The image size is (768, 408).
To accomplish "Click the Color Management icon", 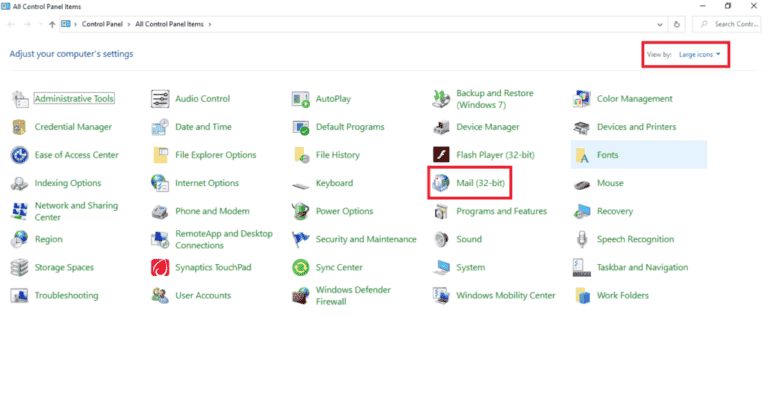I will point(582,99).
